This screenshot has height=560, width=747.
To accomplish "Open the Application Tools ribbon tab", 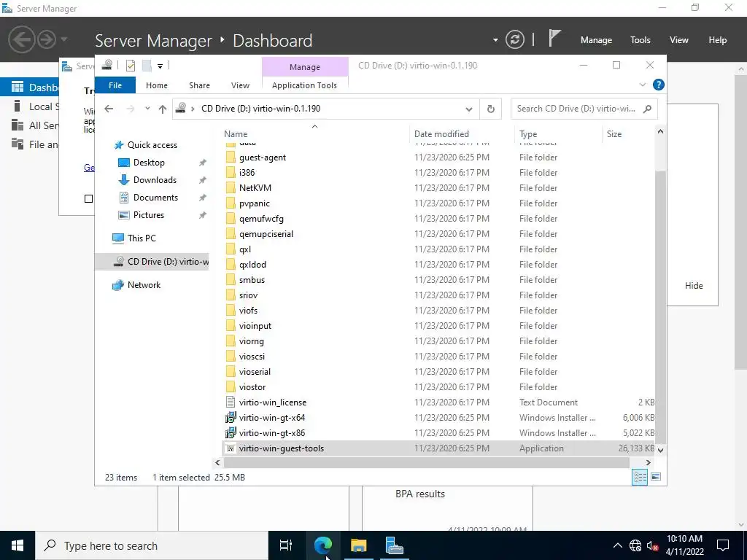I will click(x=304, y=85).
